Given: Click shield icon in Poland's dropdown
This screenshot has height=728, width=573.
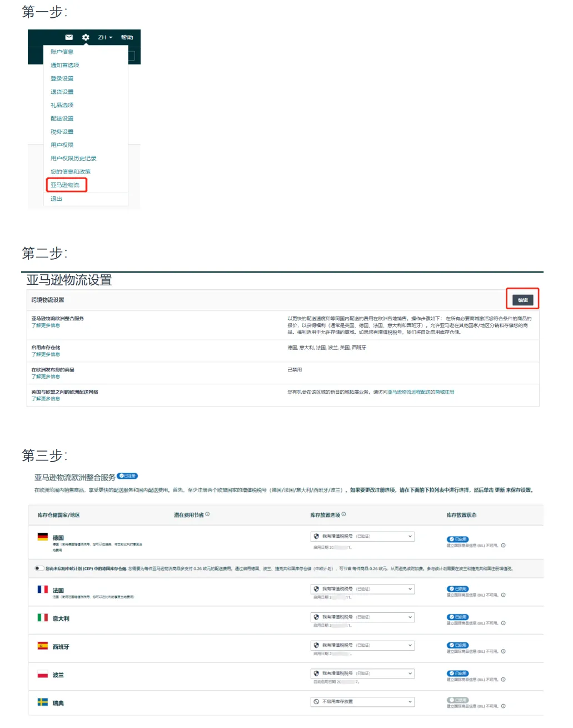Looking at the screenshot, I should point(316,673).
